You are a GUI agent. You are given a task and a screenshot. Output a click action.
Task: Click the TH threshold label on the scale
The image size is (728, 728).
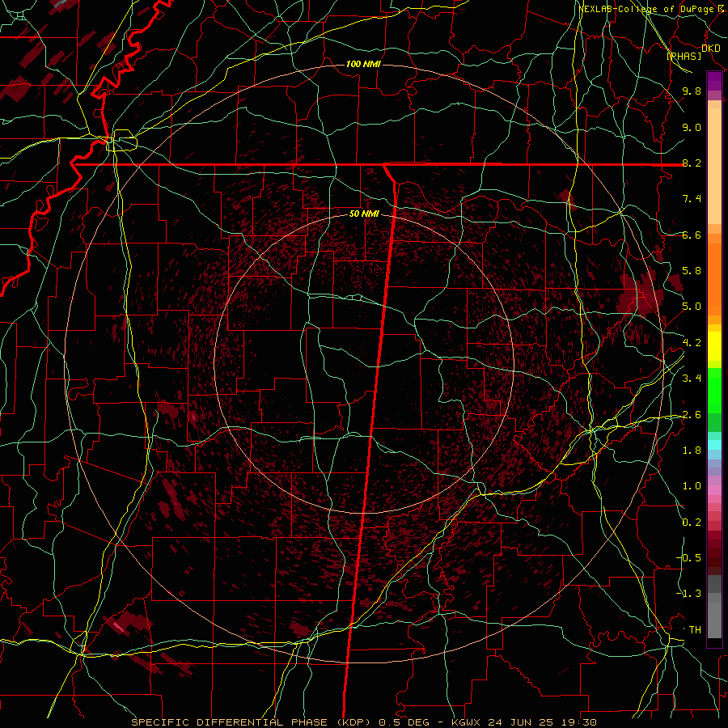point(695,629)
